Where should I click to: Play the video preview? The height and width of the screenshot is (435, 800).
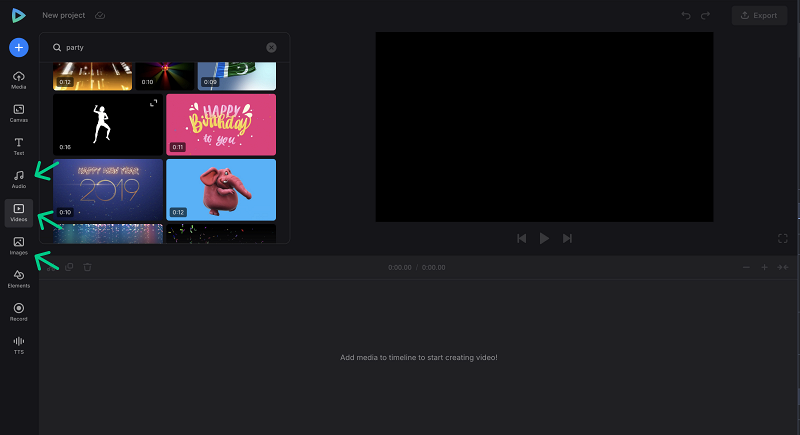click(x=544, y=239)
